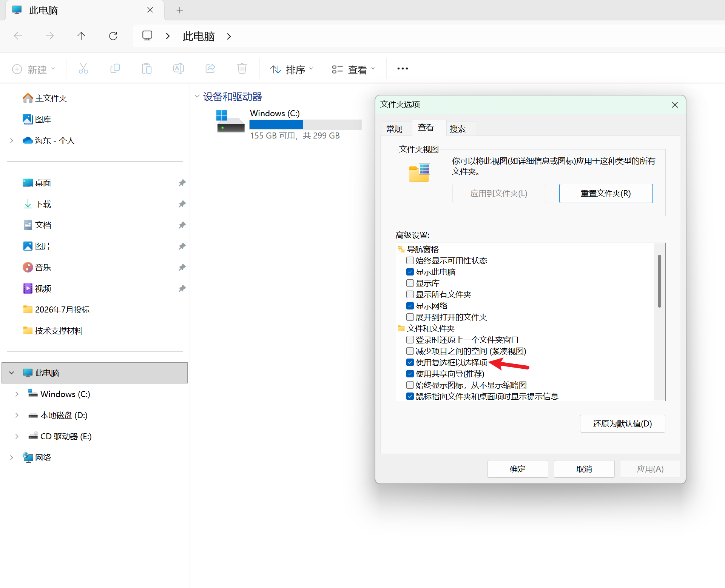This screenshot has height=588, width=725.
Task: Click the 重置文件夹(R) button
Action: pyautogui.click(x=606, y=194)
